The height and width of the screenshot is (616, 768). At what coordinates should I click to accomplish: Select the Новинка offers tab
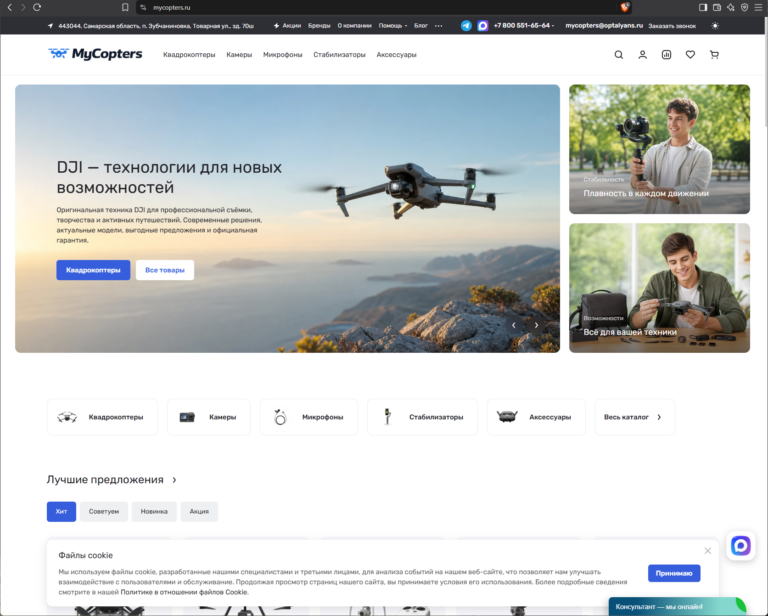pyautogui.click(x=154, y=511)
